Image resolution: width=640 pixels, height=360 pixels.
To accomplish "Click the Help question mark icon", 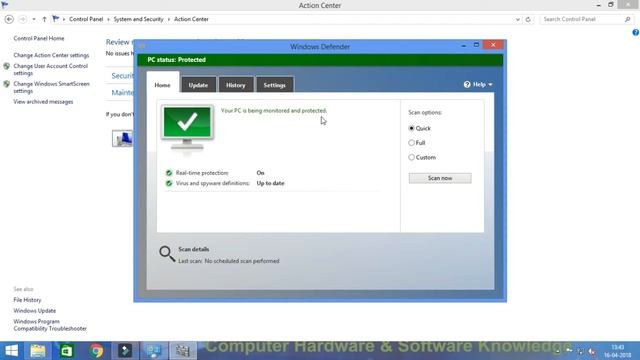I will click(467, 84).
